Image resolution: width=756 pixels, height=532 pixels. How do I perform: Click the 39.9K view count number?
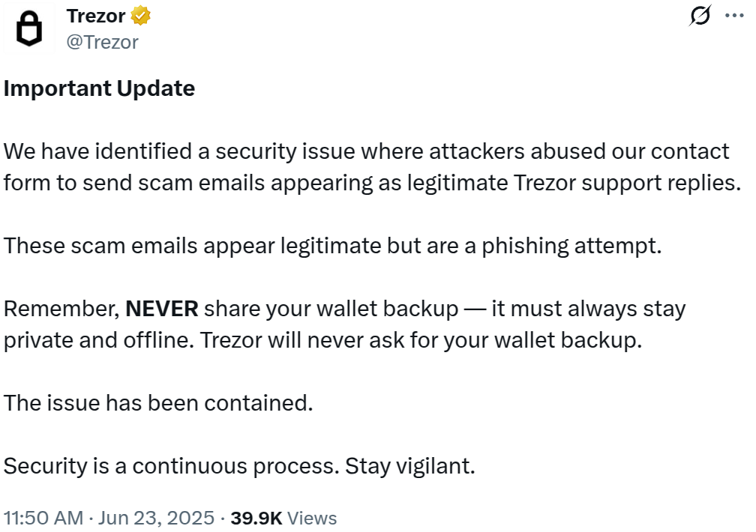pos(255,518)
